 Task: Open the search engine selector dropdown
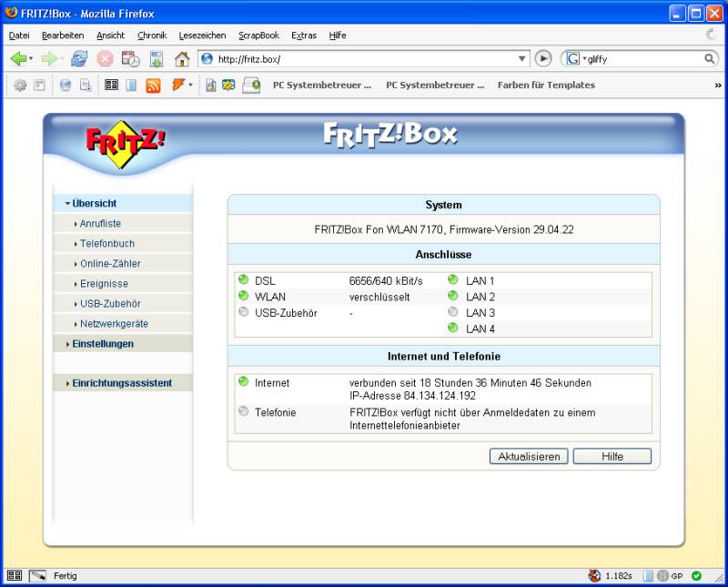[x=584, y=58]
